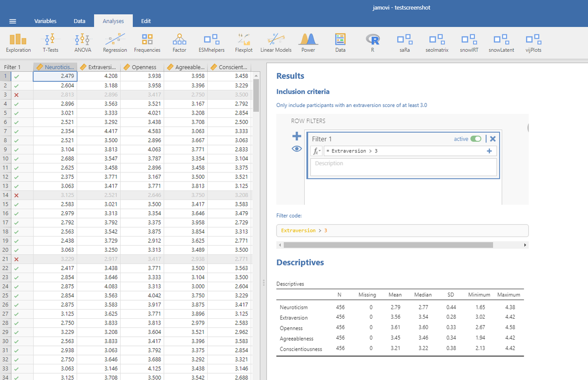Switch to the Edit tab
The image size is (588, 380).
[x=146, y=21]
